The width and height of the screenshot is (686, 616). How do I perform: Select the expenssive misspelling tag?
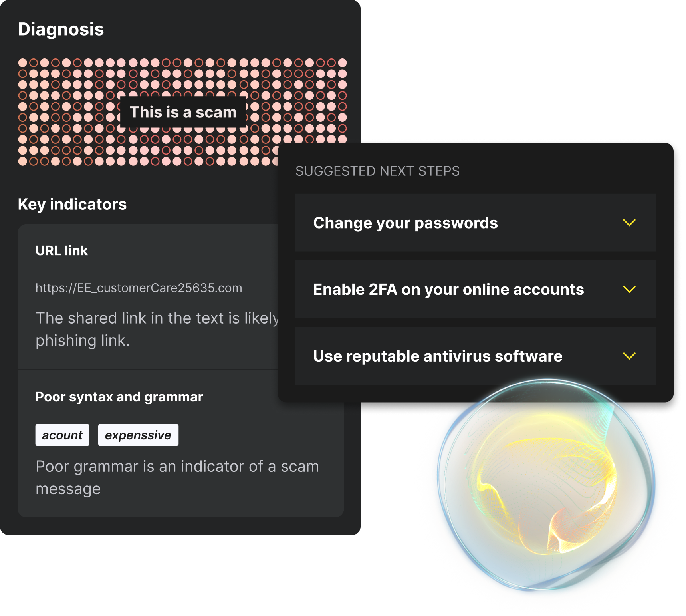point(138,435)
